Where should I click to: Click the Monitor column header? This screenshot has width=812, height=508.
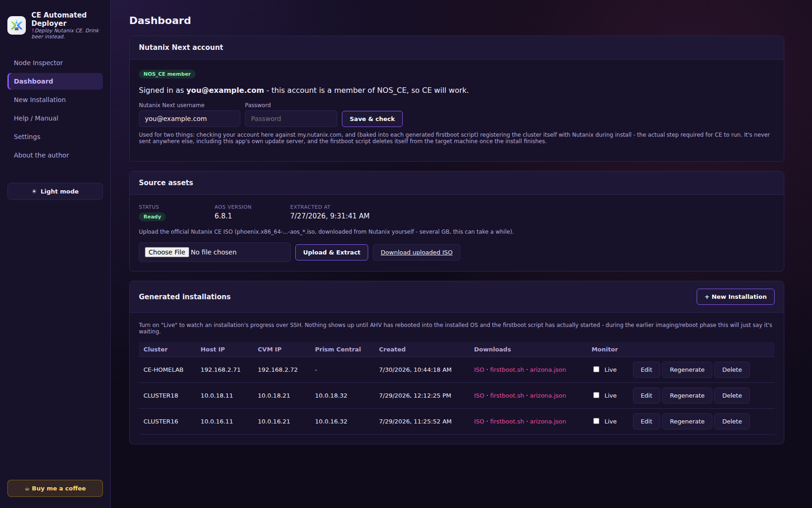604,349
